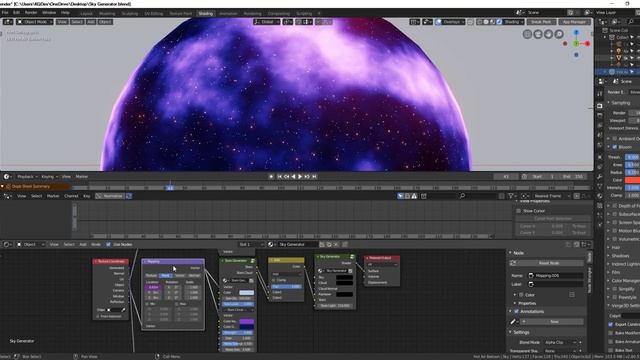Switch to the Compositing workspace tab
640x360 pixels.
point(279,13)
